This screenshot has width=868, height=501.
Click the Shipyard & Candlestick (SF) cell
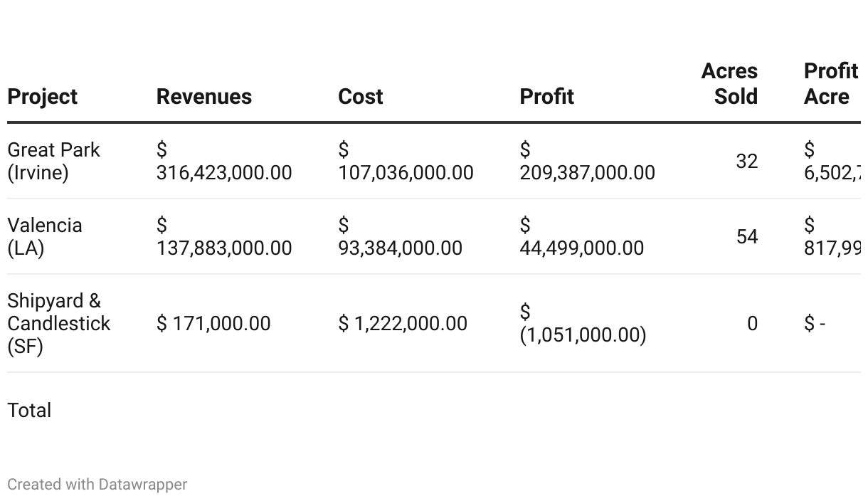pos(58,323)
